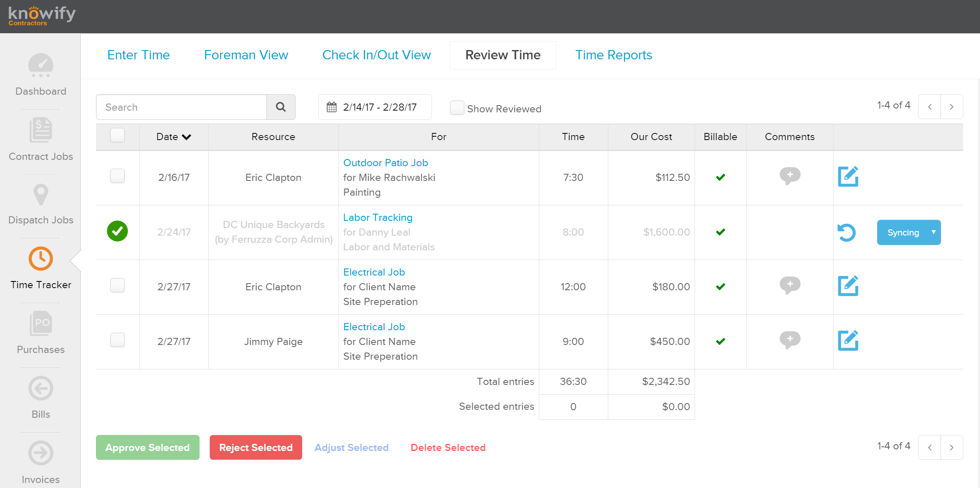Click the Jimmy Paige resource name

click(273, 342)
